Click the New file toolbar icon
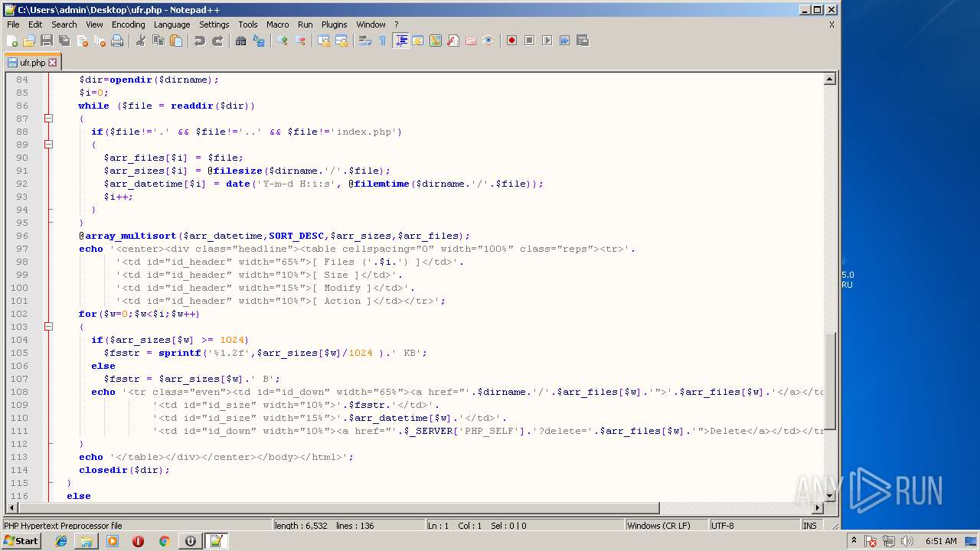980x551 pixels. tap(12, 41)
